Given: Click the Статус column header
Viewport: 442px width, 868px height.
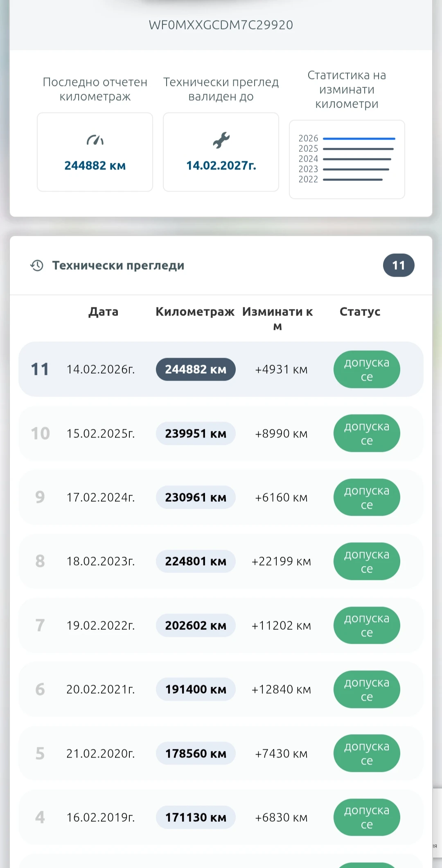Looking at the screenshot, I should point(360,312).
